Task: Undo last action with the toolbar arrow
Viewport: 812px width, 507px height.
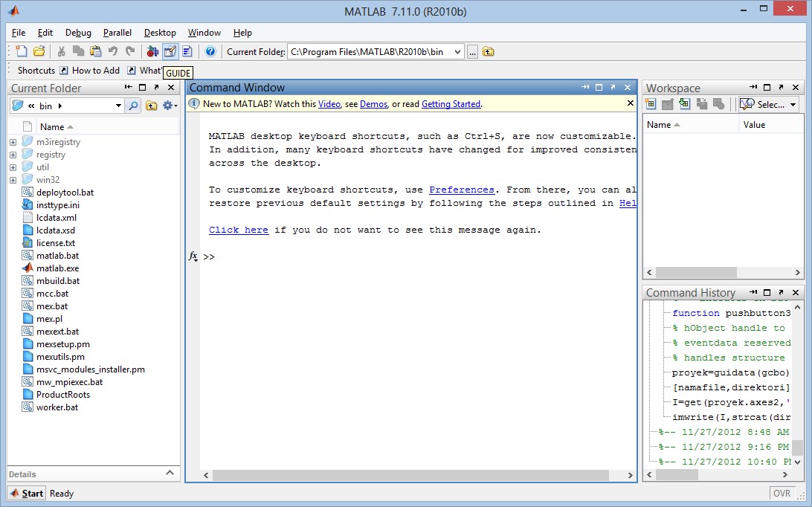Action: [x=114, y=51]
